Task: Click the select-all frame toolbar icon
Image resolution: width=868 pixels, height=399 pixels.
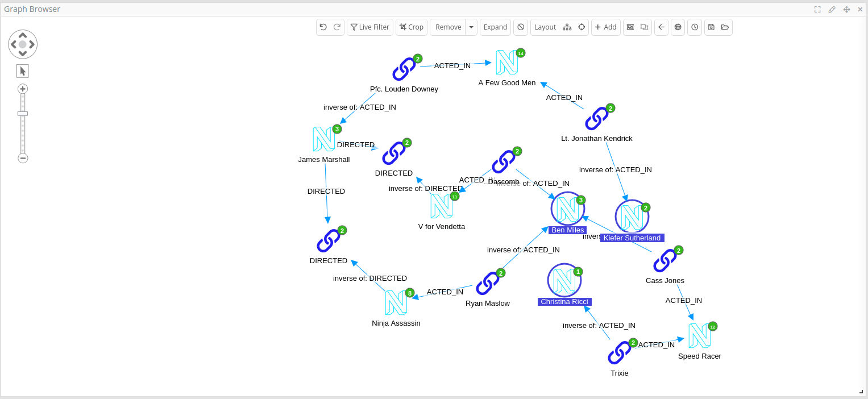Action: tap(630, 27)
